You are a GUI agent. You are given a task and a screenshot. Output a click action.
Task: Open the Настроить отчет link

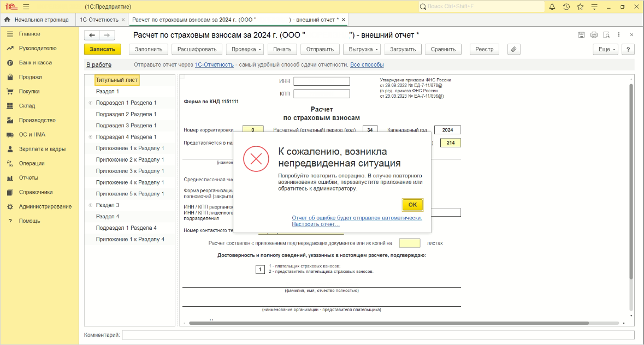pos(315,224)
